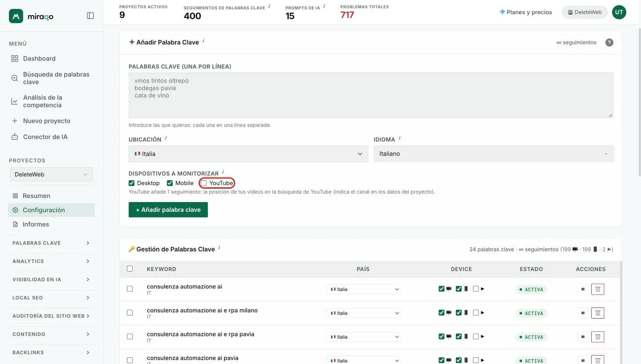This screenshot has height=364, width=641.
Task: Click trash icon for "consulenza automazione ai e rpa milano"
Action: [x=597, y=313]
